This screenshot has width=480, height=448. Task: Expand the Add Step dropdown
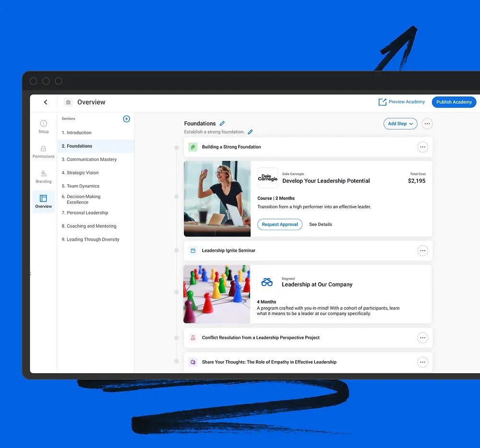pos(400,124)
